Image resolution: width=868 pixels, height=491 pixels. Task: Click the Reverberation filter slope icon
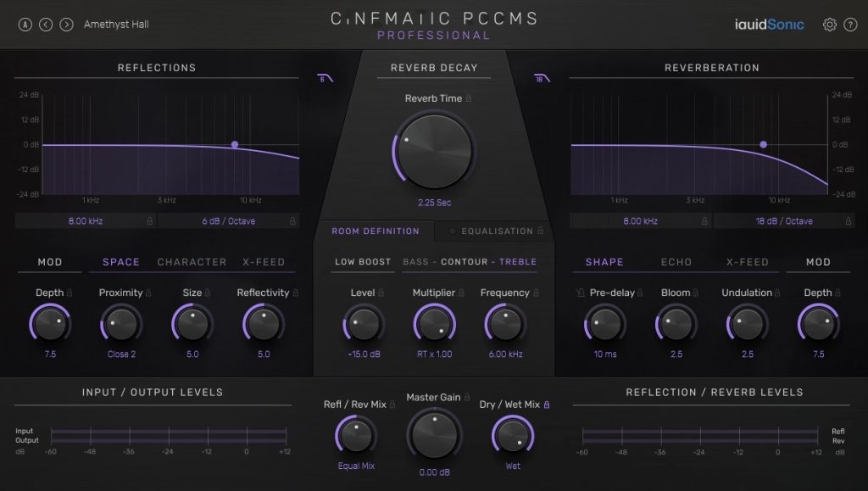point(542,79)
